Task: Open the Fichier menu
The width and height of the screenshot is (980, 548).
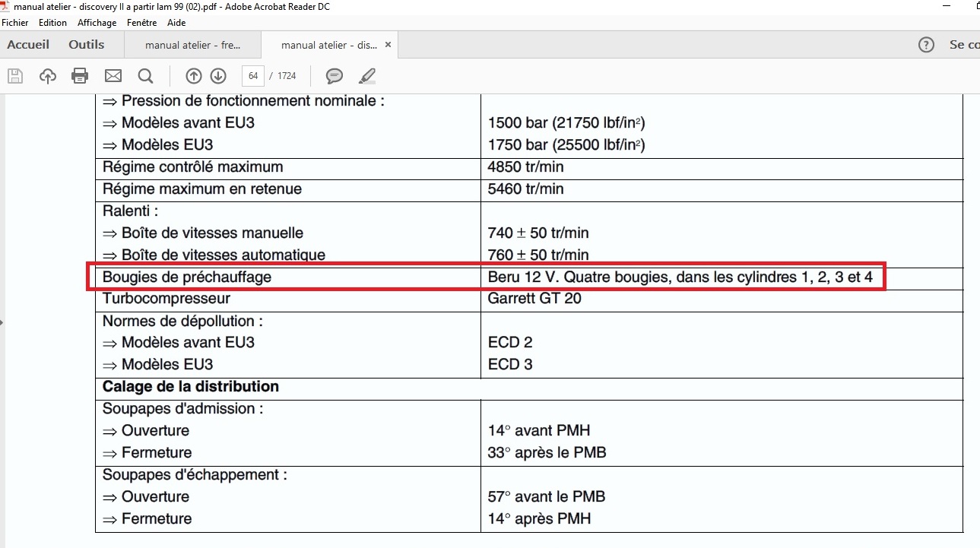Action: click(15, 23)
